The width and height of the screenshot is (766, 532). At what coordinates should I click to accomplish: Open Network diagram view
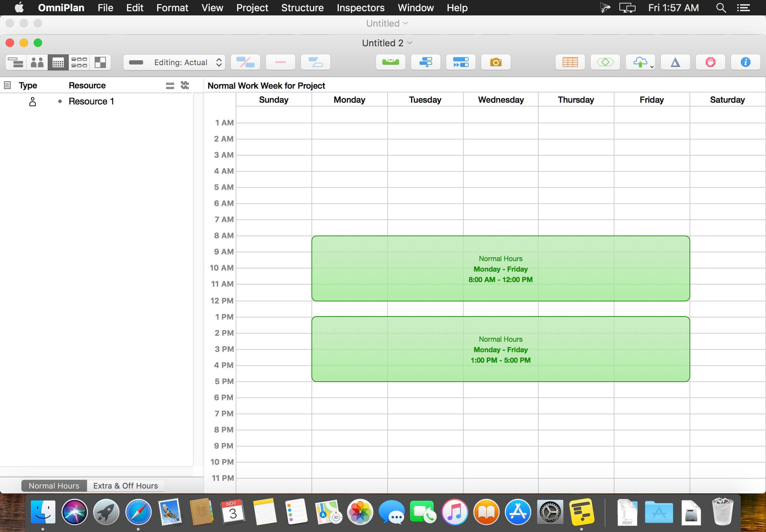pyautogui.click(x=79, y=62)
